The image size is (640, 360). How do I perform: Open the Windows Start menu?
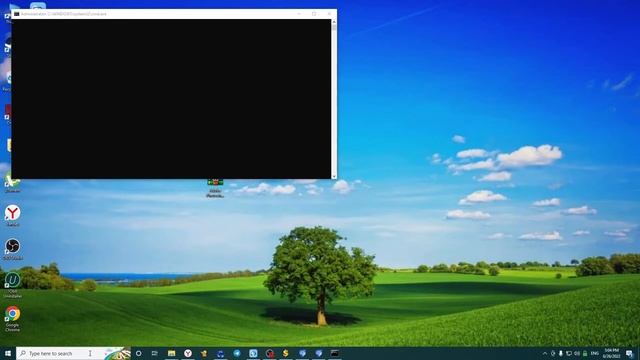tap(8, 353)
